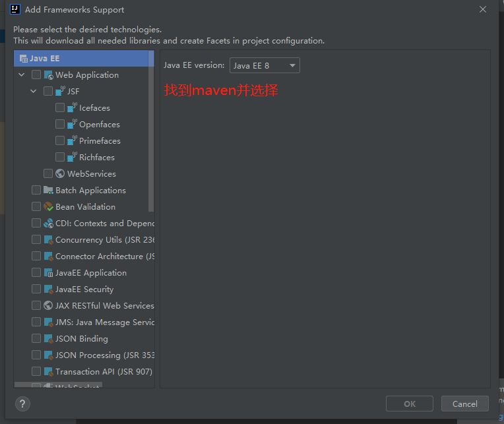Image resolution: width=504 pixels, height=424 pixels.
Task: Check Batch Applications framework
Action: 36,190
